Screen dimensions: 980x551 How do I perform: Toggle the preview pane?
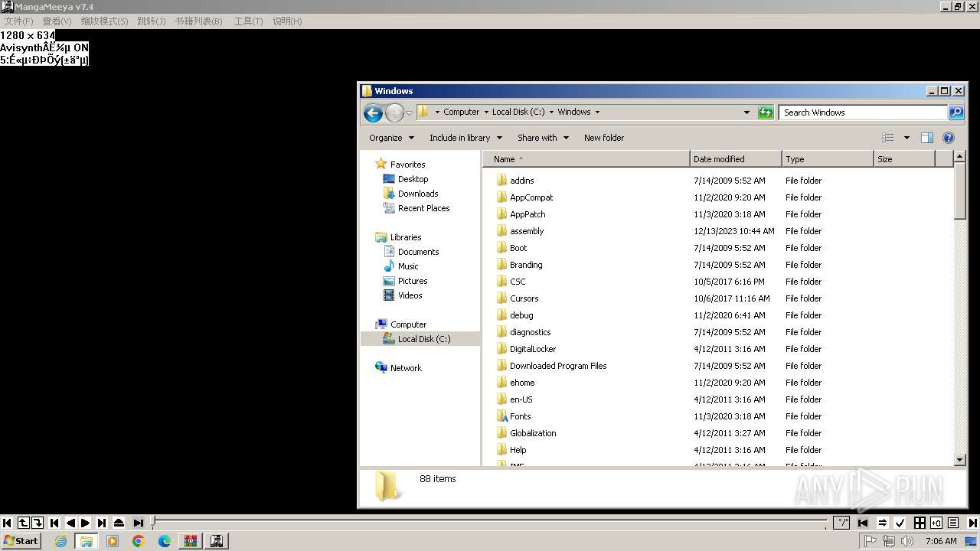(927, 138)
